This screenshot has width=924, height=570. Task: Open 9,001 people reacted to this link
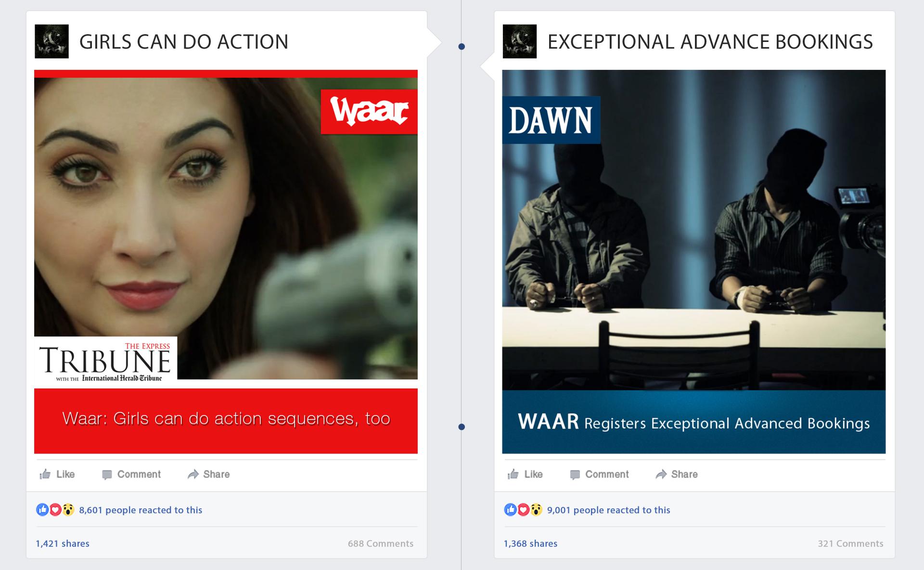tap(608, 510)
